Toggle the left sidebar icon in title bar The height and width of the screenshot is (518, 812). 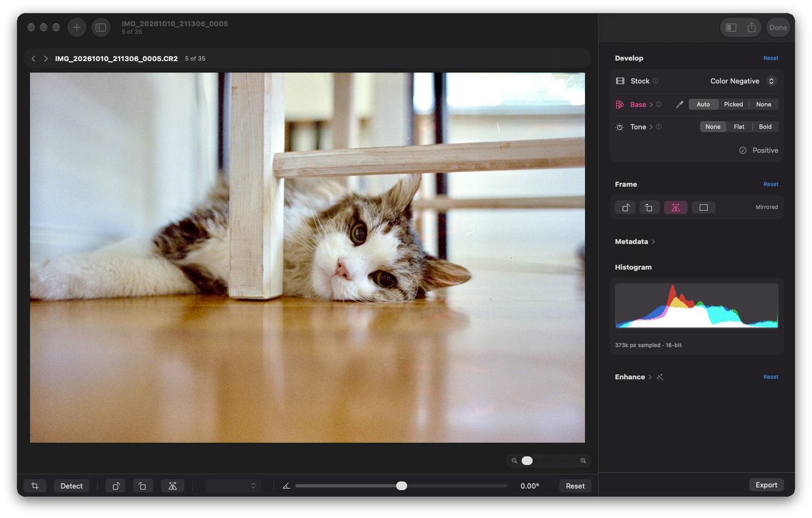coord(101,27)
